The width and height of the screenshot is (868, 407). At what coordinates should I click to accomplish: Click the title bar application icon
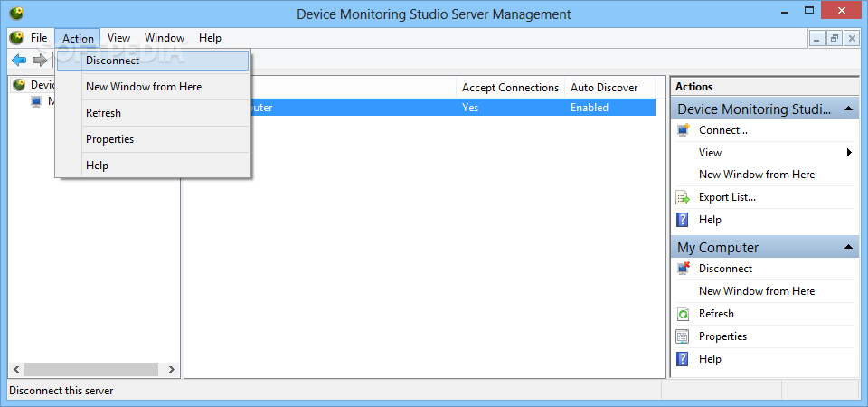16,13
